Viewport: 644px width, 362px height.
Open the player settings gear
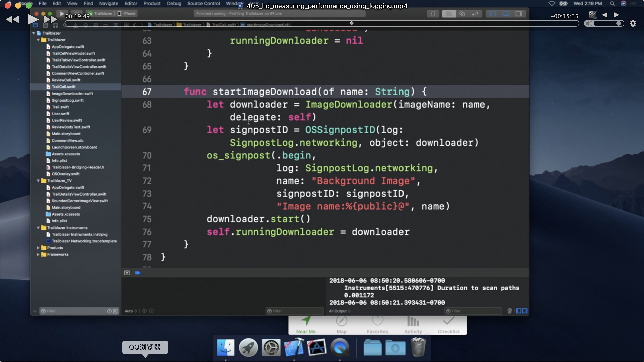[633, 24]
